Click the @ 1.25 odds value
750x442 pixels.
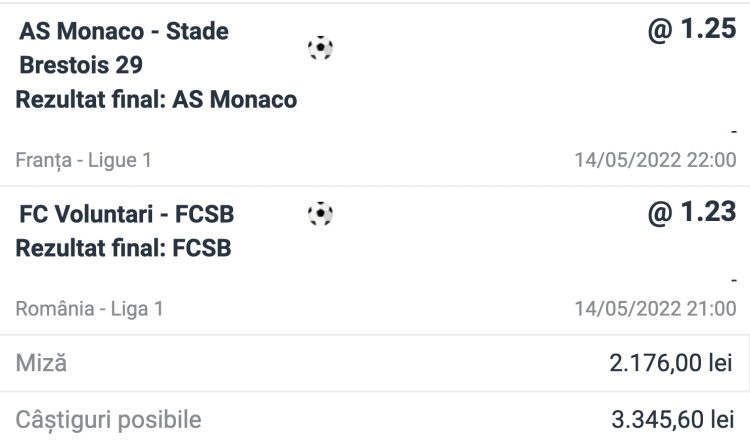(692, 29)
